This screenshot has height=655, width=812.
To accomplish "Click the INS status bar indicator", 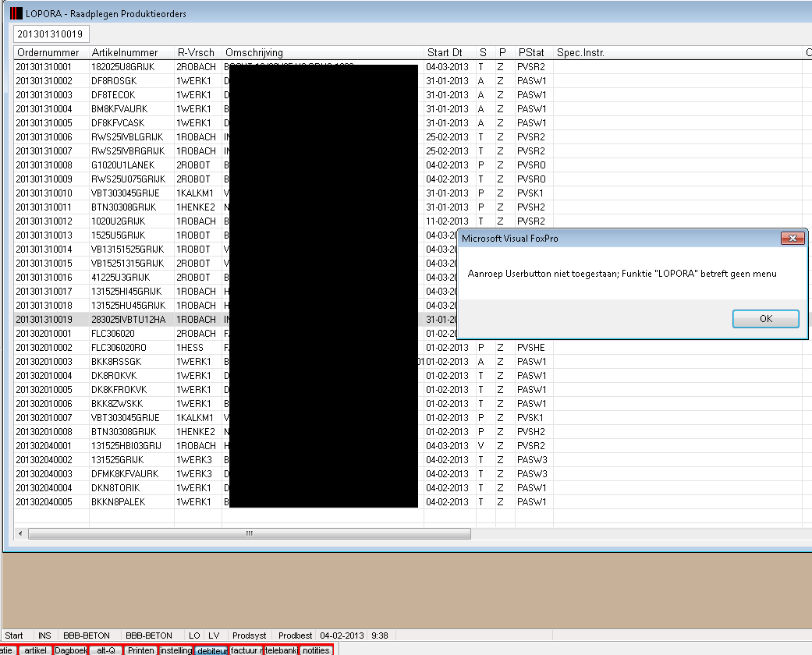I will point(44,636).
